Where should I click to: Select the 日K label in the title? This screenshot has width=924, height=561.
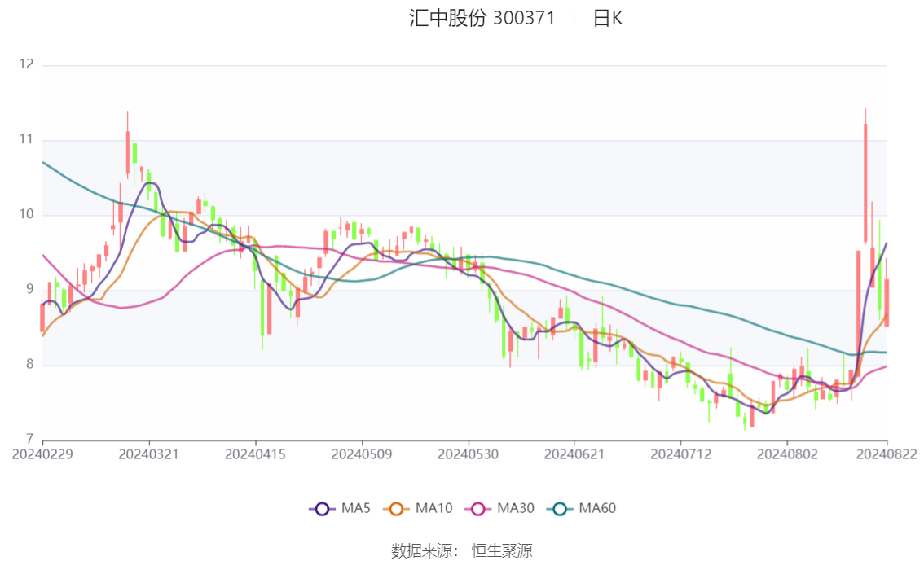pyautogui.click(x=607, y=19)
